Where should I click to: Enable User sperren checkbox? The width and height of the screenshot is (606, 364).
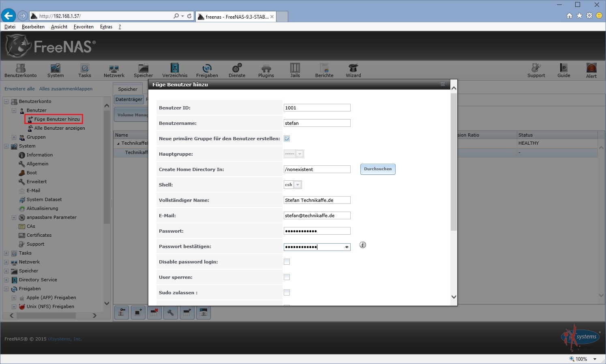[287, 277]
